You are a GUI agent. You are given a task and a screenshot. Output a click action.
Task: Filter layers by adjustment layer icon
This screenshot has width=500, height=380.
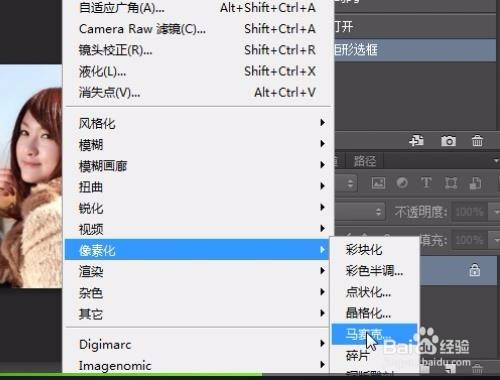coord(402,183)
